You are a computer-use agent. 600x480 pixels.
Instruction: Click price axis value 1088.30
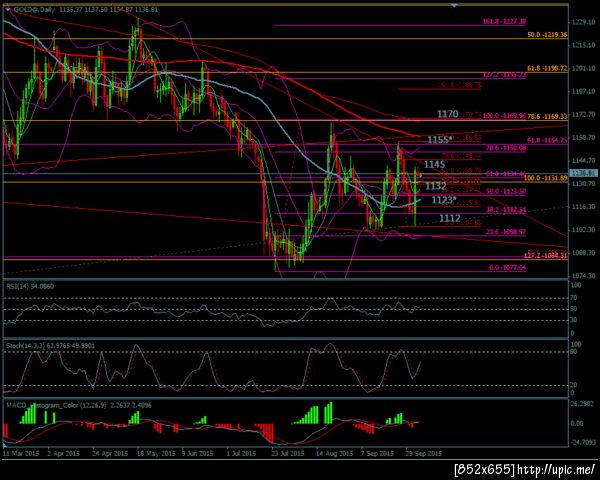584,253
